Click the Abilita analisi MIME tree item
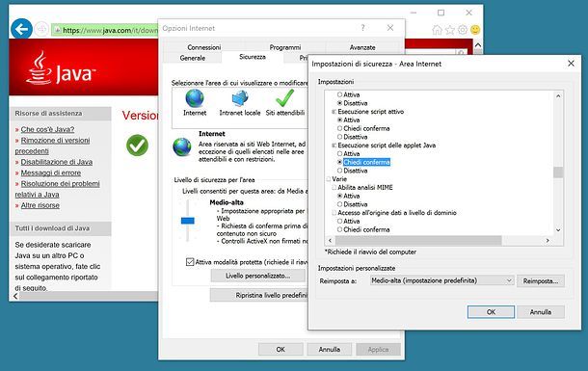The width and height of the screenshot is (588, 371). coord(365,187)
